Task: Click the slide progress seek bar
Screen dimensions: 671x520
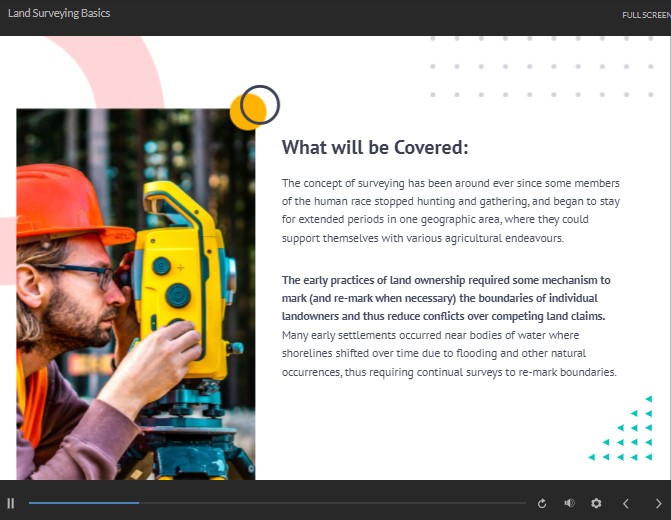Action: pyautogui.click(x=277, y=503)
